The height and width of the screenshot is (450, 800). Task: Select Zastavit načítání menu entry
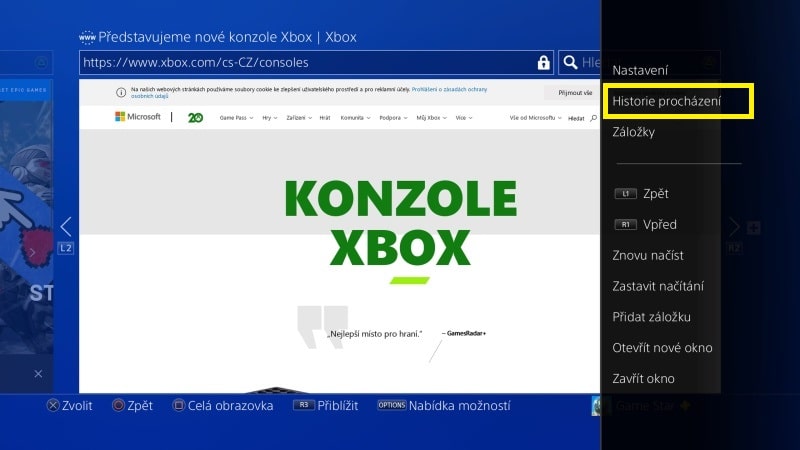tap(658, 286)
